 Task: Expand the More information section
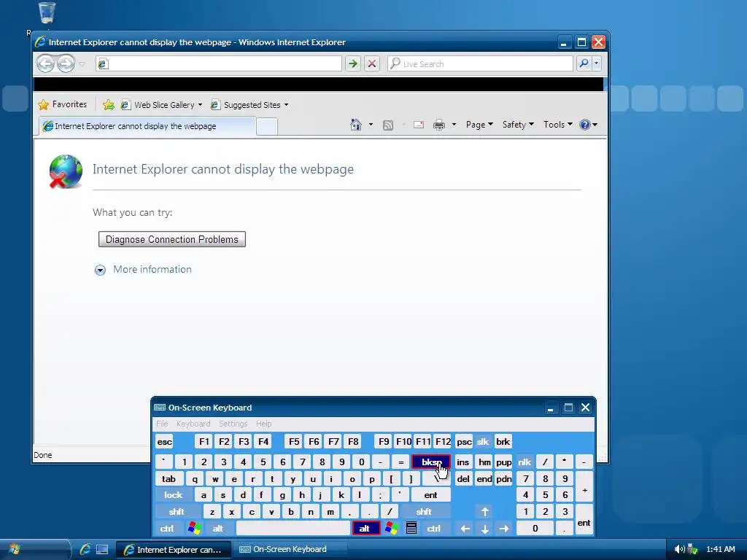144,270
